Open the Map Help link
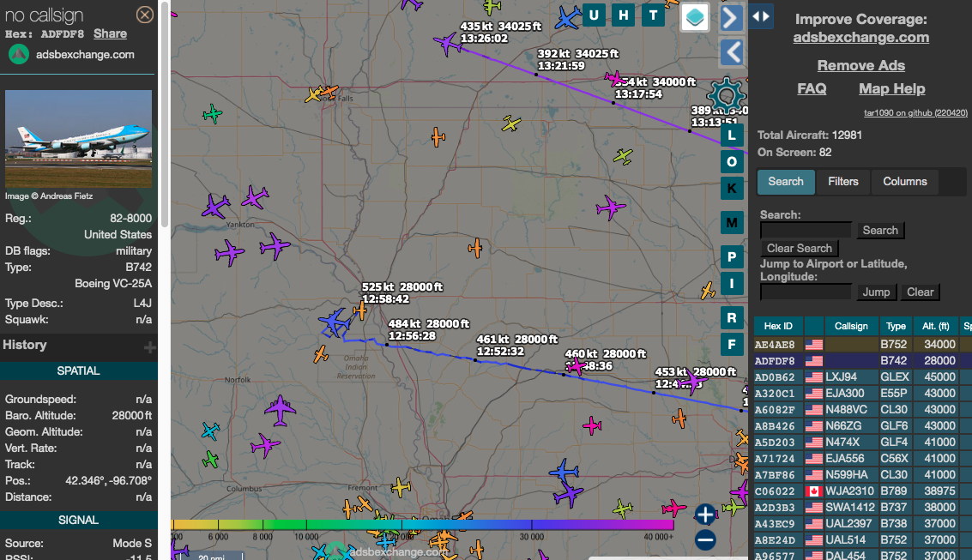972x560 pixels. click(892, 88)
